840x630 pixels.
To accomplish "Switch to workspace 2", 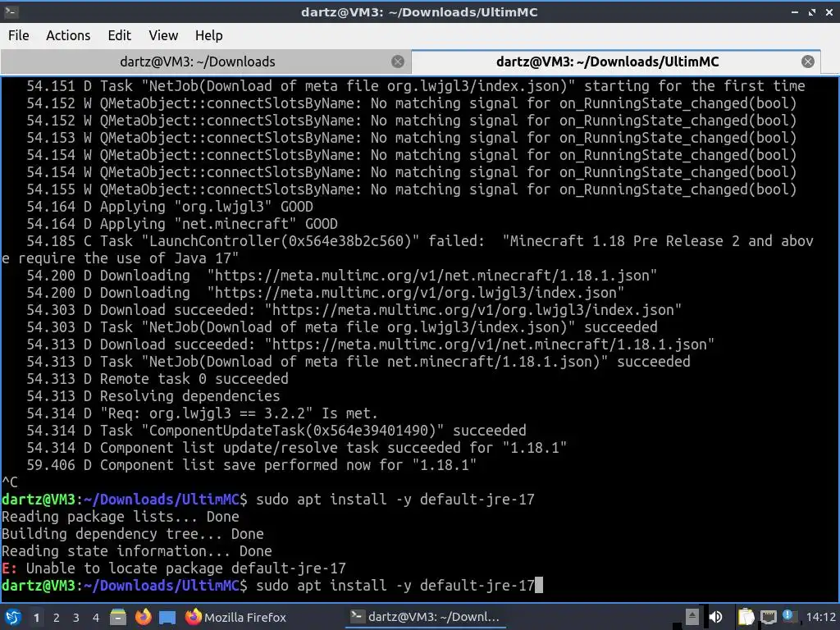I will click(57, 618).
